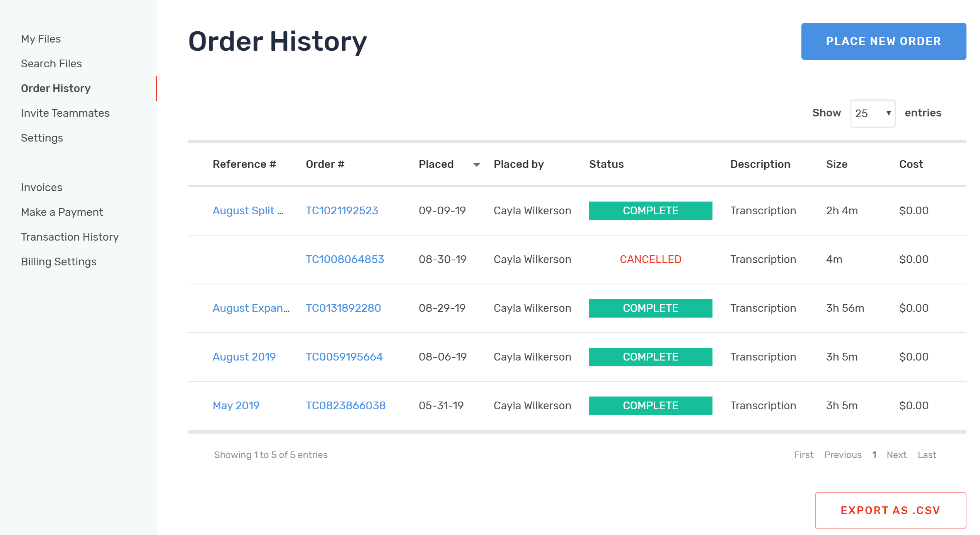This screenshot has width=980, height=535.
Task: Click the COMPLETE status icon for August Split
Action: coord(649,211)
